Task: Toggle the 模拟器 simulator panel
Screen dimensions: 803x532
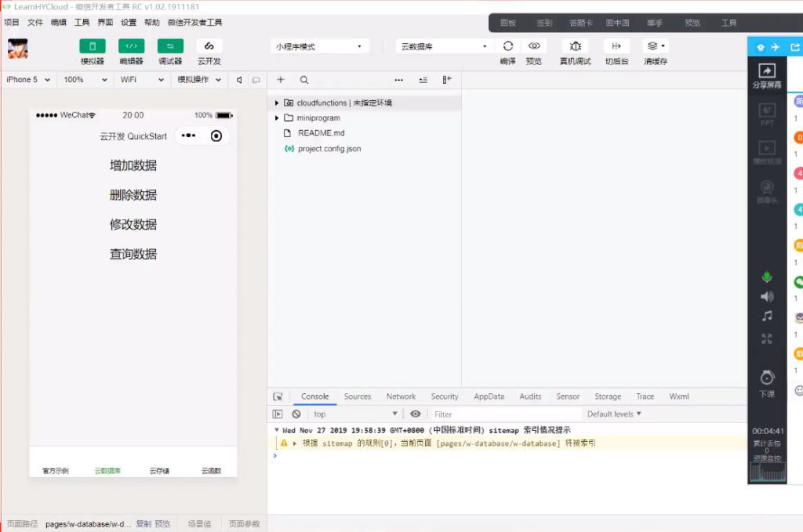Action: coord(92,46)
